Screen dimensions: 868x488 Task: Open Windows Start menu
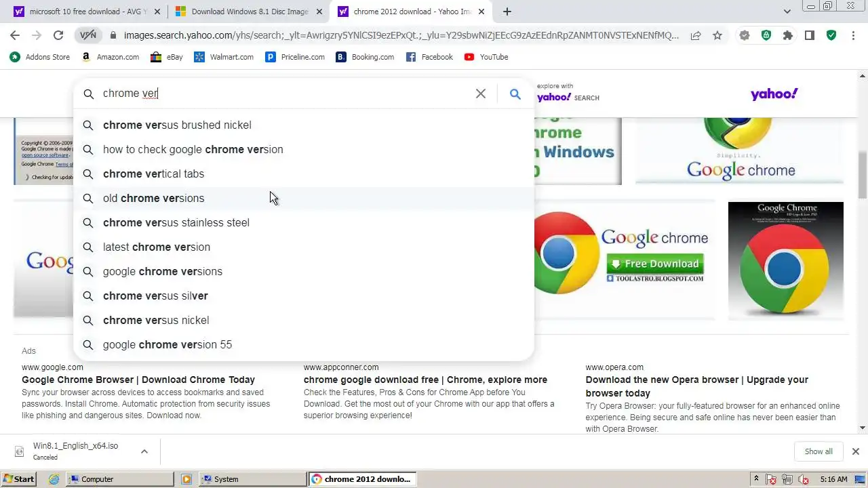(19, 479)
